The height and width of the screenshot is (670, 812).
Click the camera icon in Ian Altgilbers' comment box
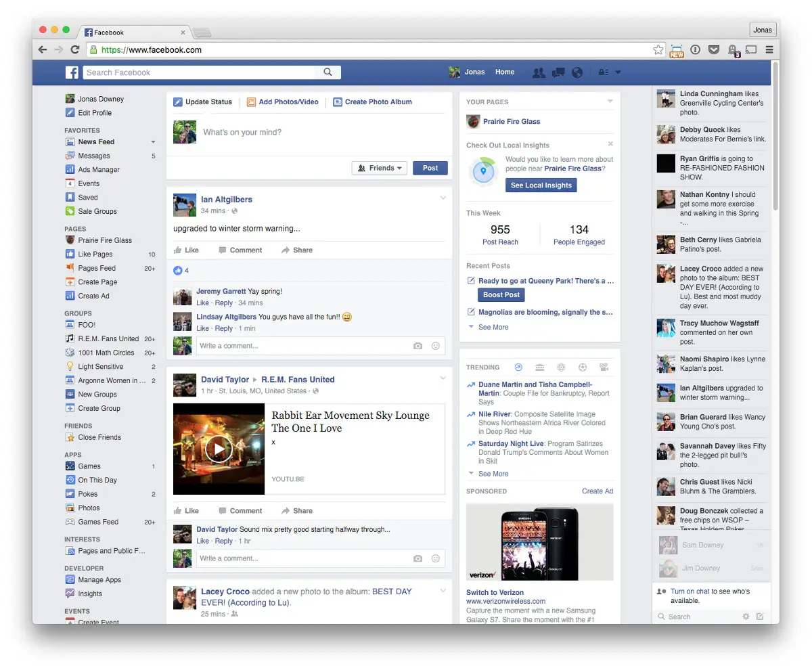418,346
